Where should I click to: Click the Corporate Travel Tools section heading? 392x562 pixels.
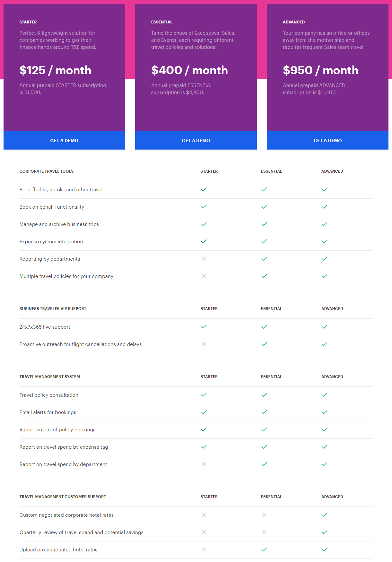(47, 171)
